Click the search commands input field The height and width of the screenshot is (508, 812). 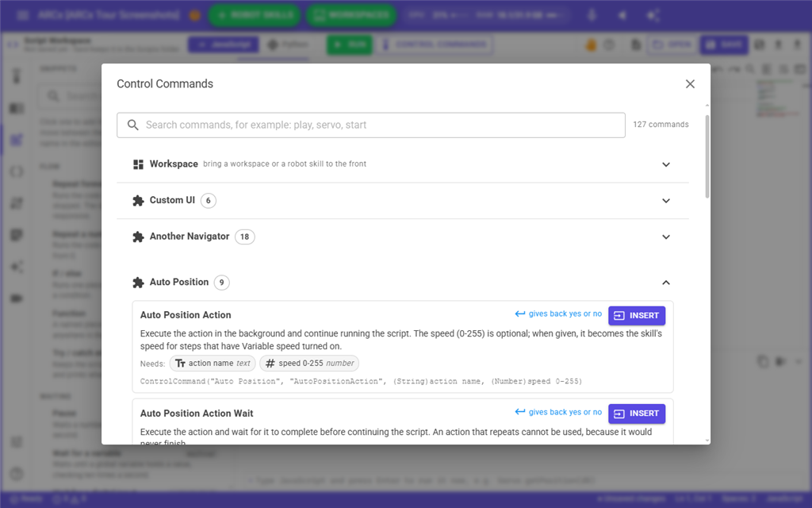pos(371,125)
